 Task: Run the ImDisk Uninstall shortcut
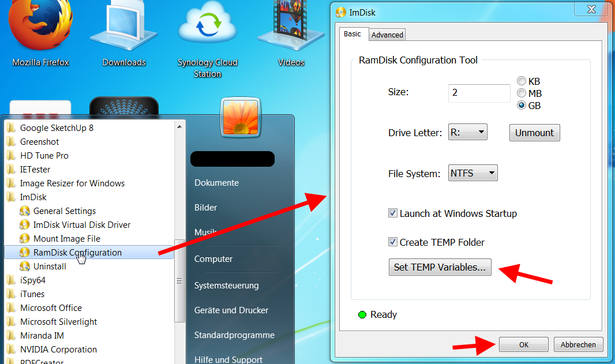[50, 267]
